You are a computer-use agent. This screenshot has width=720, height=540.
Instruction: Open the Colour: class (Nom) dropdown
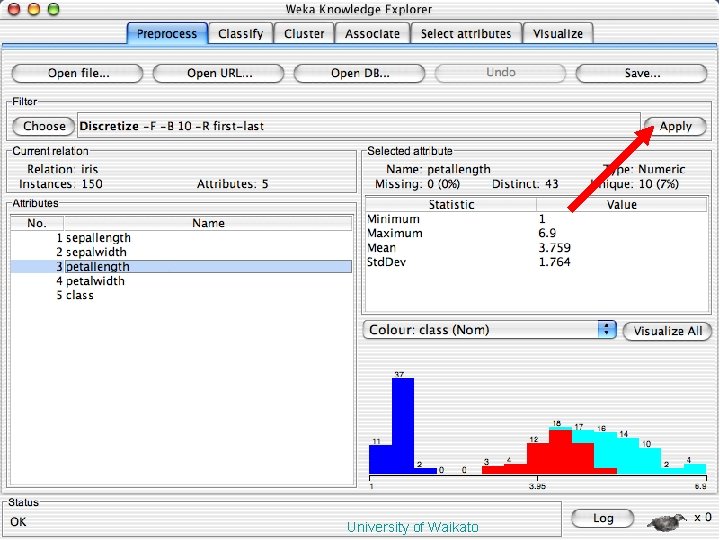[x=489, y=330]
